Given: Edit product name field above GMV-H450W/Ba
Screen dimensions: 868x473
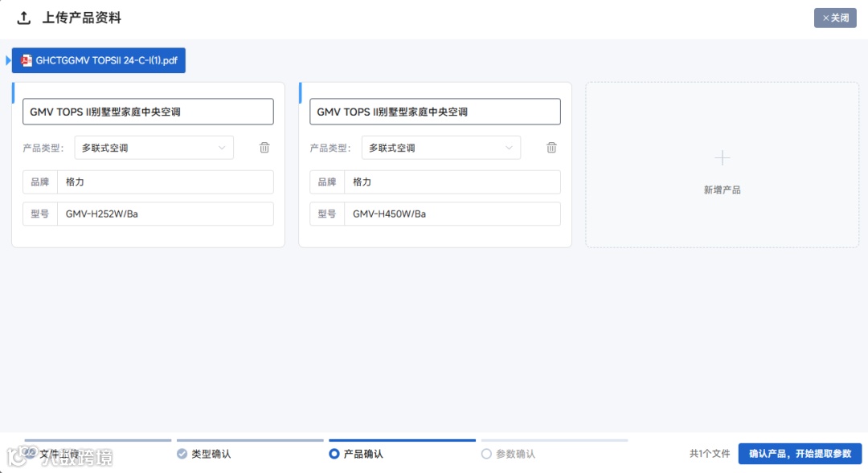Looking at the screenshot, I should (435, 112).
